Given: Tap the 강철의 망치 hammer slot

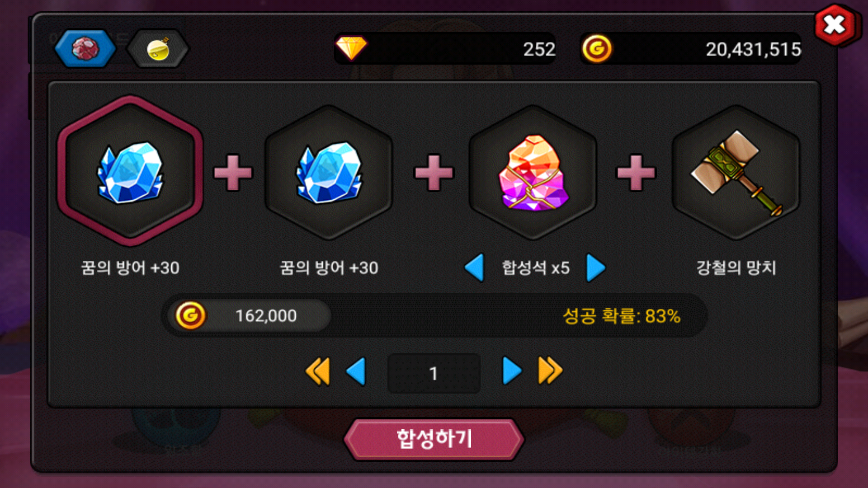Looking at the screenshot, I should (736, 172).
